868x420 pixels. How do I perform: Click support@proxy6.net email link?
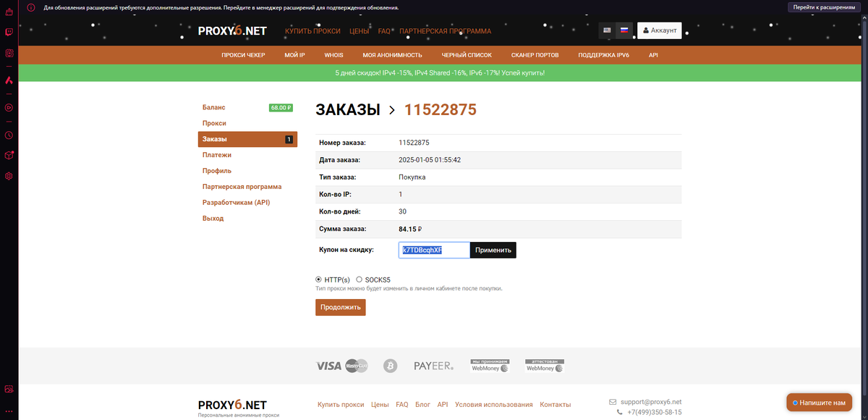[x=650, y=402]
